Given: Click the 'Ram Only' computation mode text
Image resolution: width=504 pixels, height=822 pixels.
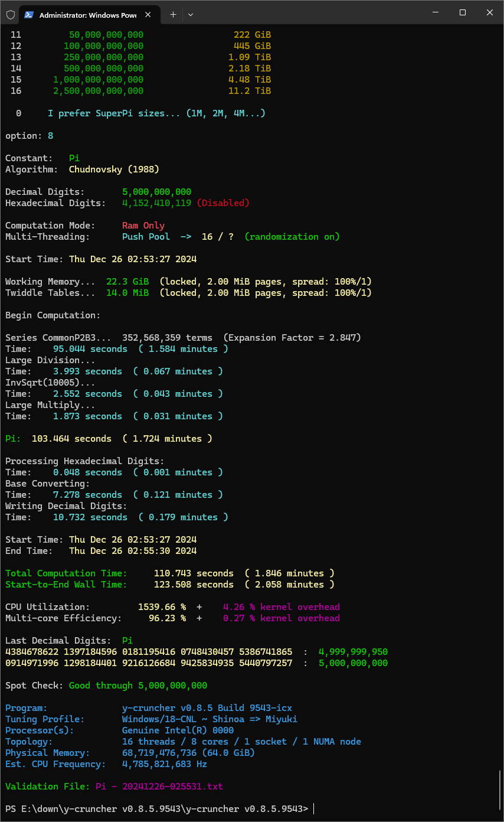Looking at the screenshot, I should click(x=143, y=226).
